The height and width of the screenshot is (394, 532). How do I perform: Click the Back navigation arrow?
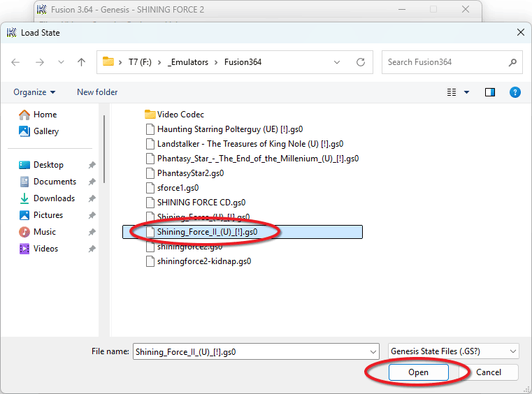(x=15, y=62)
